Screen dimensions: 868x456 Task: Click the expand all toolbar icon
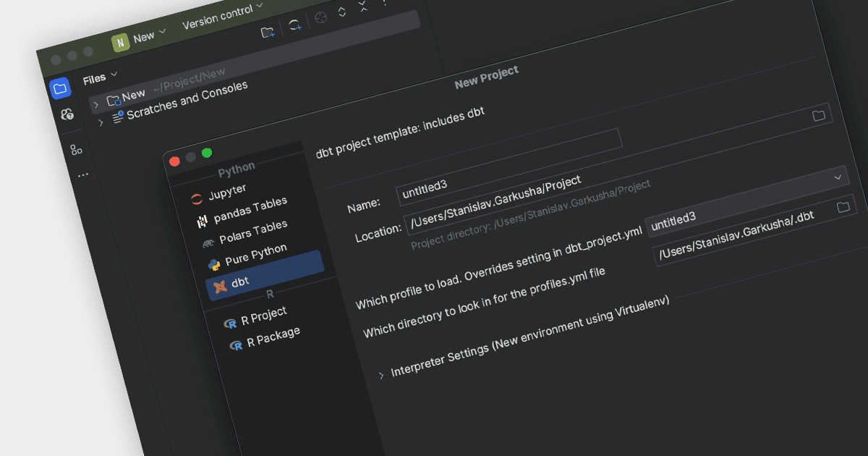(343, 12)
